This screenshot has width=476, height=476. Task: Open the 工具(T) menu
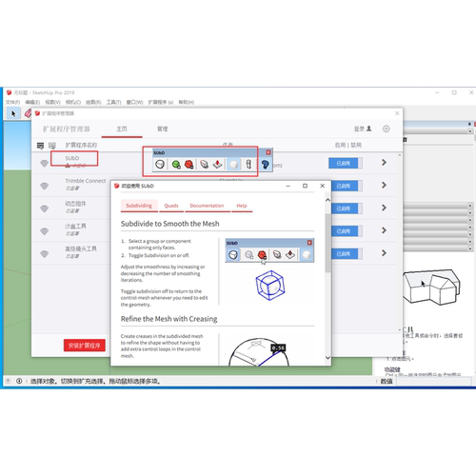[113, 102]
